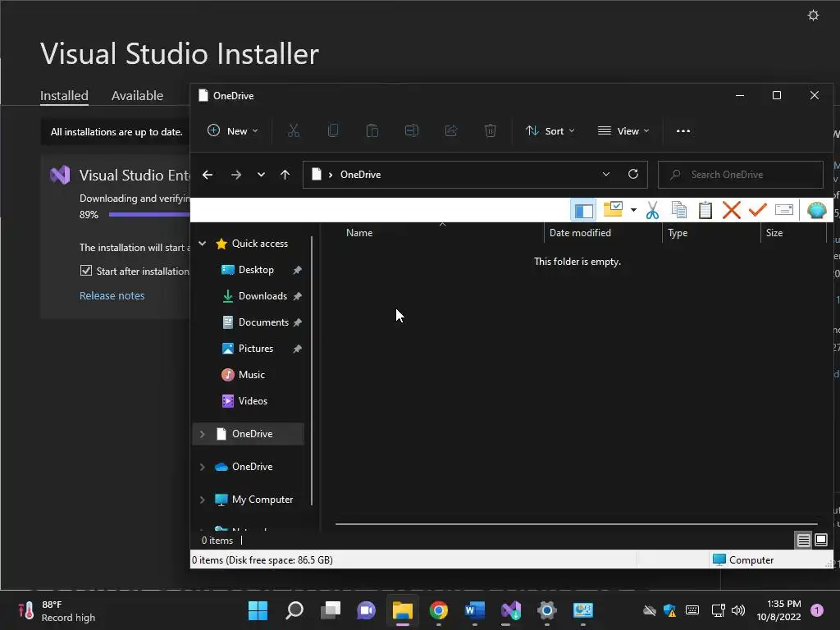Open dropdown arrow next to folder options icon
This screenshot has width=840, height=630.
click(x=633, y=210)
